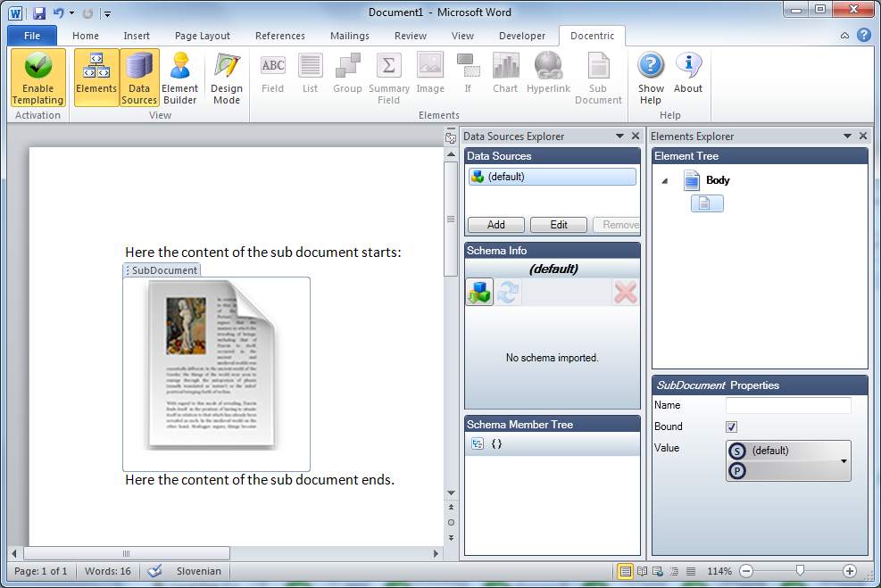Open the About dialog from ribbon
881x588 pixels.
click(688, 73)
